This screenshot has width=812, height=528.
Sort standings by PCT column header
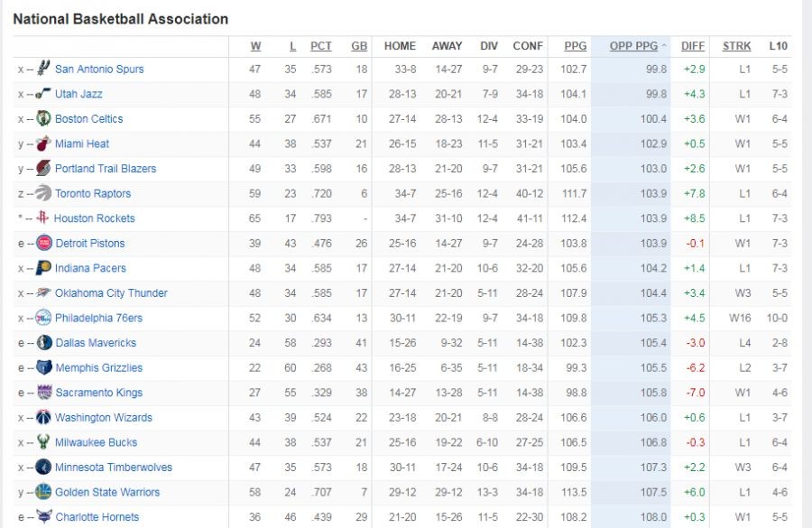321,46
